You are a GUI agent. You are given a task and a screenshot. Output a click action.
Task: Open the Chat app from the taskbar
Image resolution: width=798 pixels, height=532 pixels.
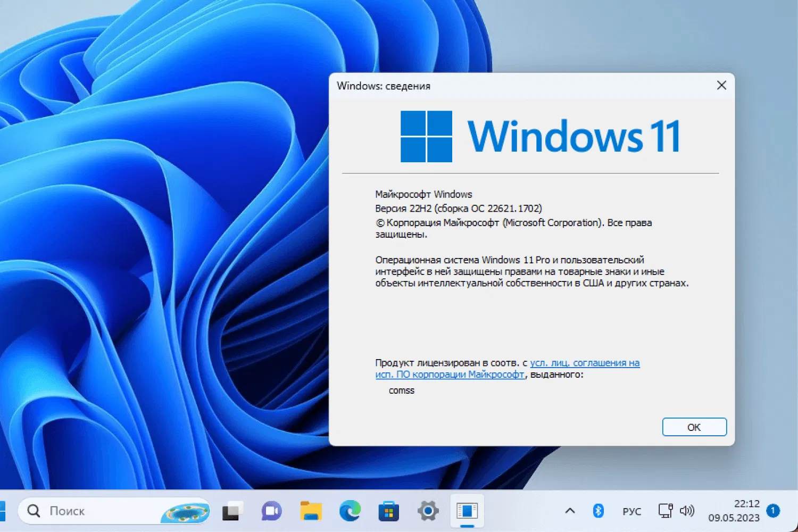271,511
